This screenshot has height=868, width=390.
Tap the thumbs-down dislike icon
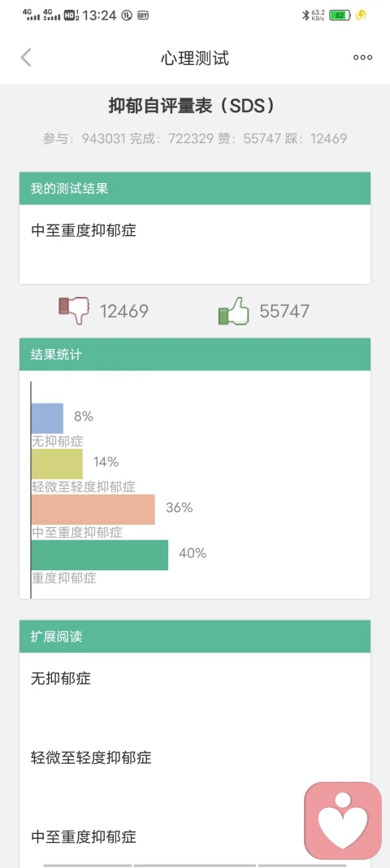click(74, 311)
